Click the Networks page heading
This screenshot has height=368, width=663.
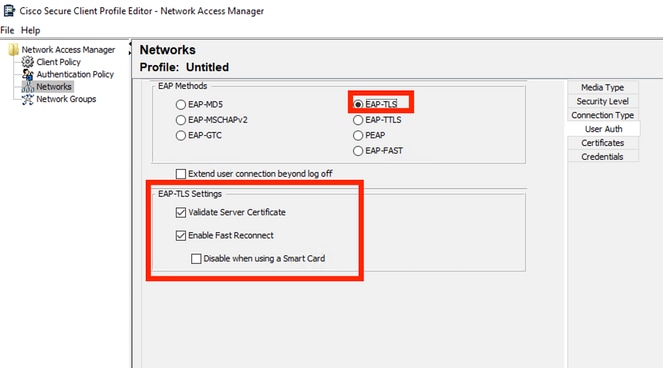(x=167, y=50)
